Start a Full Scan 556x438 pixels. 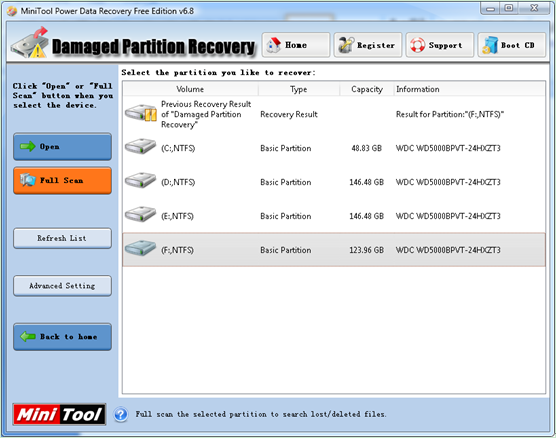(62, 181)
